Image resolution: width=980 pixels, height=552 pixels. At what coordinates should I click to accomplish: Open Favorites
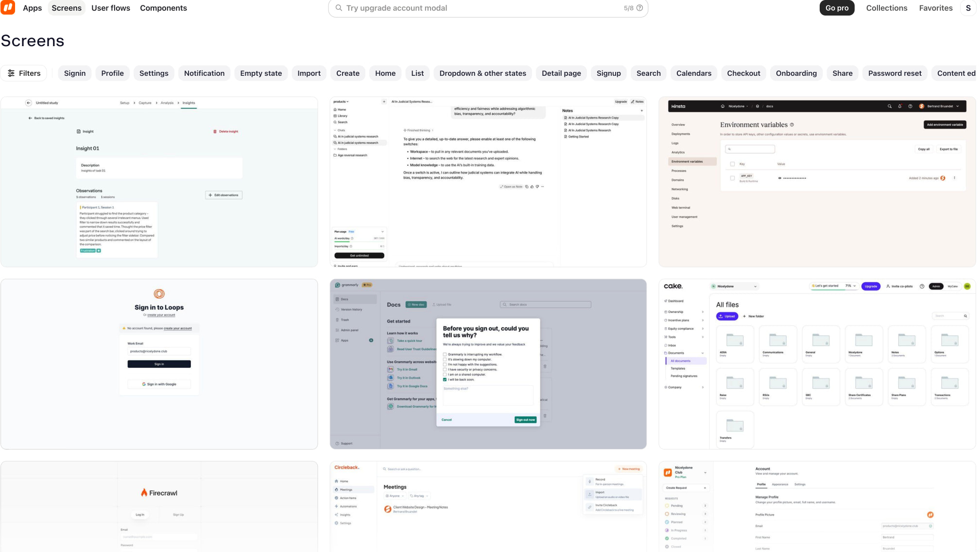pyautogui.click(x=935, y=8)
